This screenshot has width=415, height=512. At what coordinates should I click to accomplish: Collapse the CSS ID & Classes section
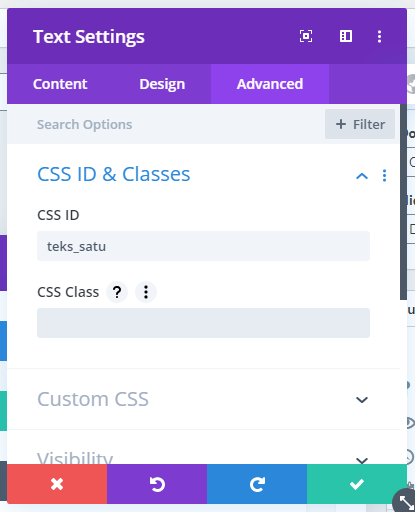click(362, 176)
